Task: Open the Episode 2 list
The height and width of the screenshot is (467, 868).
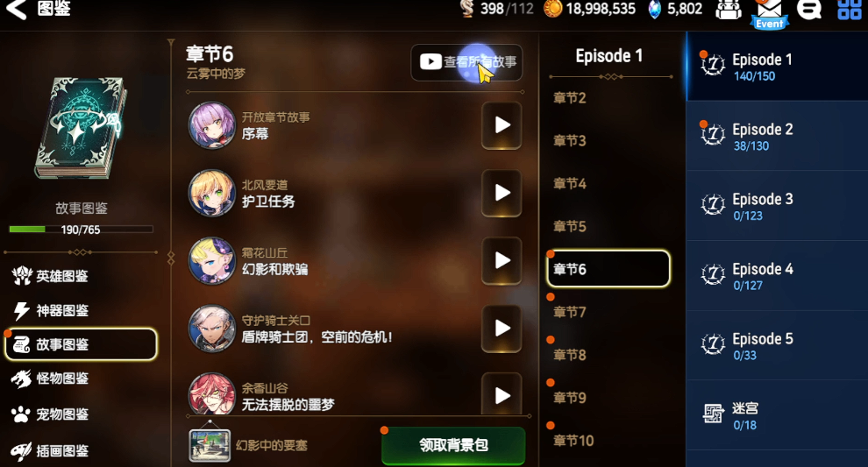Action: [777, 136]
